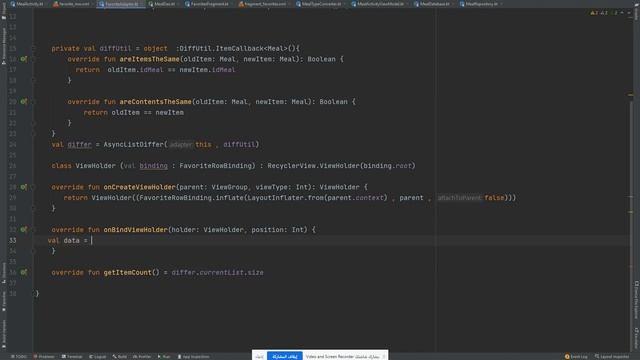Open the MealActivityViewModel.kt tab
The height and width of the screenshot is (360, 640).
(x=378, y=4)
